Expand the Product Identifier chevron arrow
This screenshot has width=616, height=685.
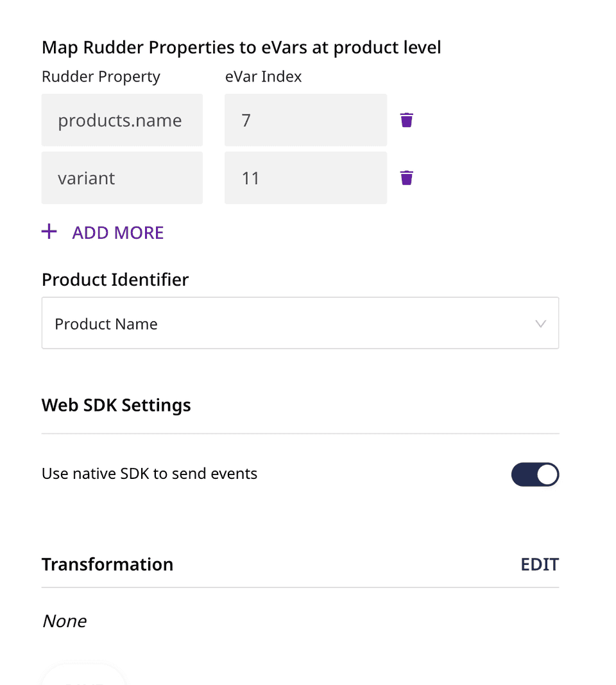541,324
